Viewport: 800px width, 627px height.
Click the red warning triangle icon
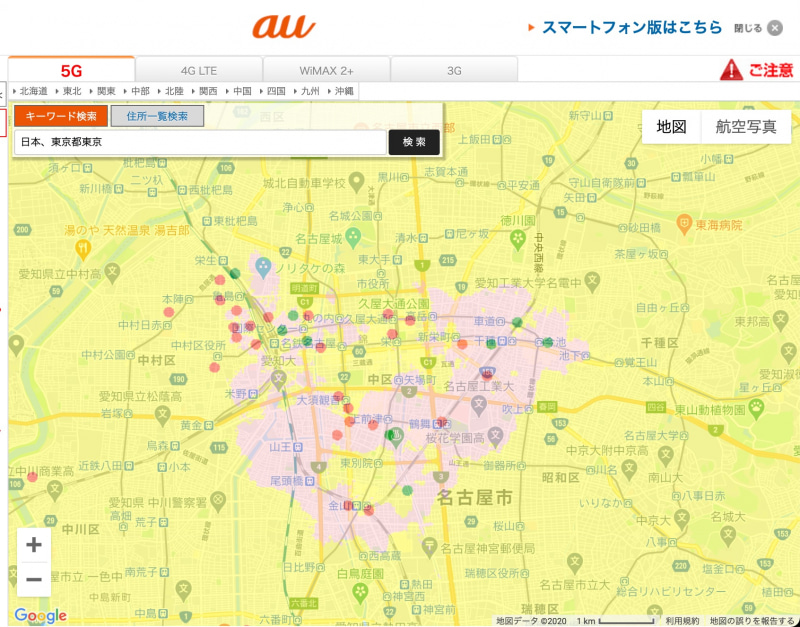pos(731,70)
